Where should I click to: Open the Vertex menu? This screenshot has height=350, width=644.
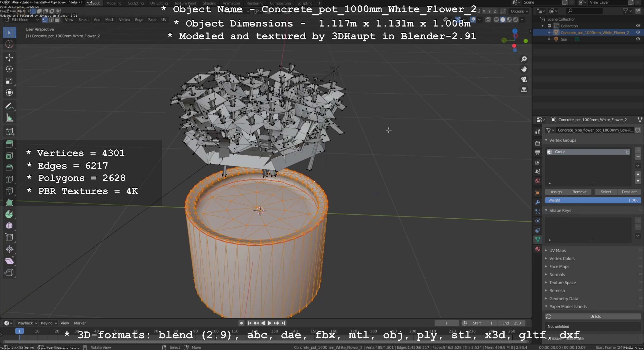coord(124,20)
